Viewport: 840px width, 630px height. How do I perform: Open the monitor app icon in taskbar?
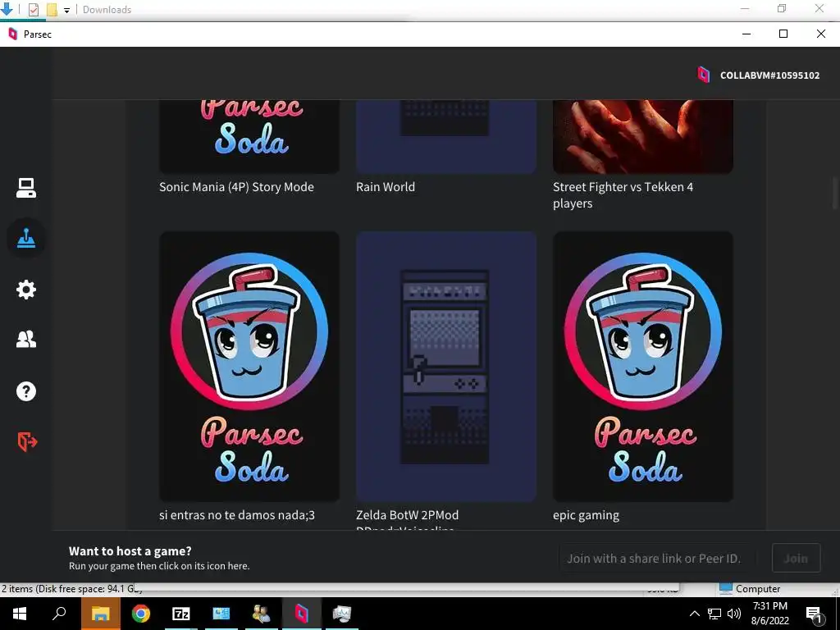342,614
